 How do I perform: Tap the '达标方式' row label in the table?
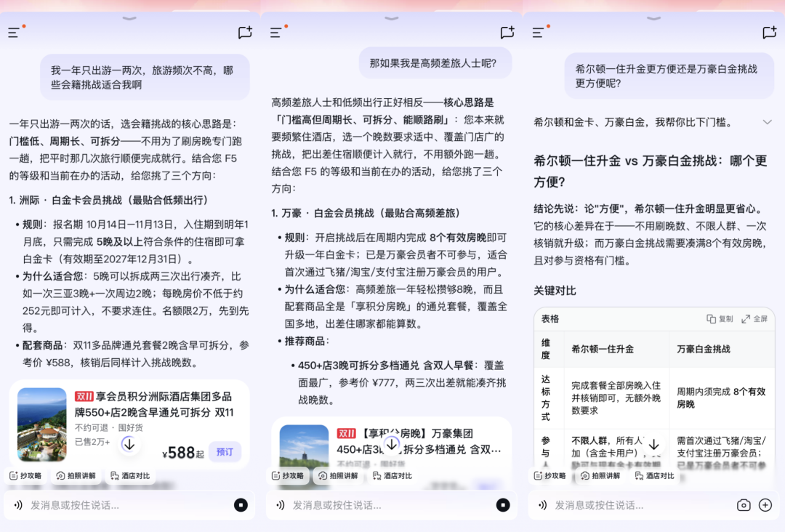pyautogui.click(x=546, y=398)
